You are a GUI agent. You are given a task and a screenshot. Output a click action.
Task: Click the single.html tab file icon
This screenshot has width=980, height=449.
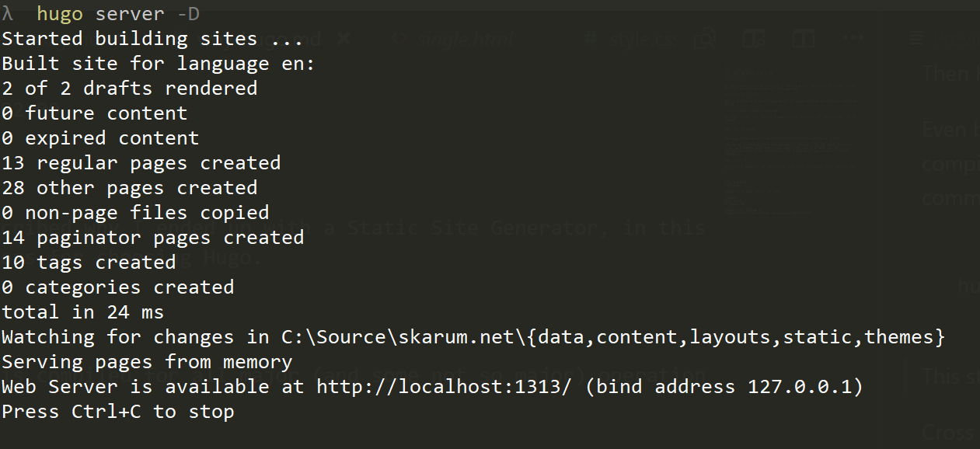[x=400, y=39]
